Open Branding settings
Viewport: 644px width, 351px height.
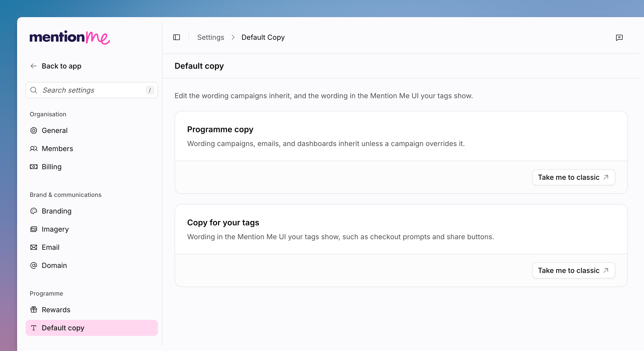click(92, 211)
